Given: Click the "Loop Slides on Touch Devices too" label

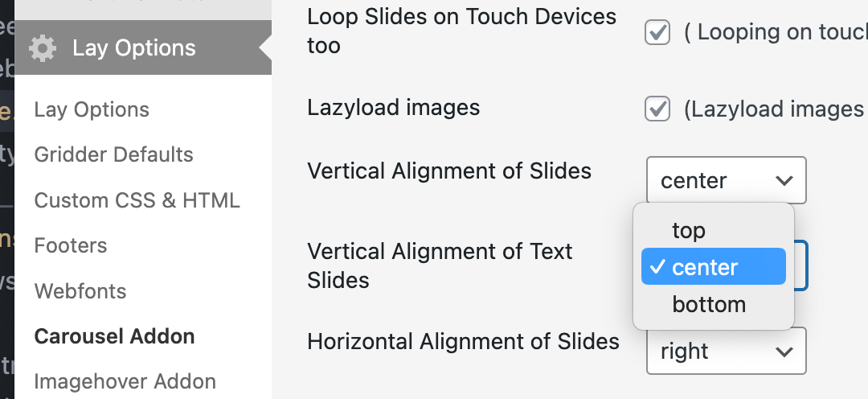Looking at the screenshot, I should click(461, 31).
